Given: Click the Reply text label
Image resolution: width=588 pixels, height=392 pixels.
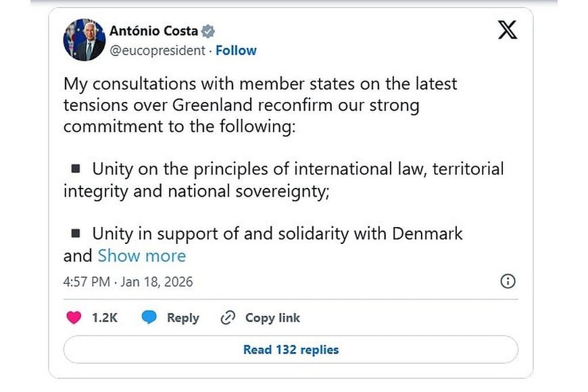Looking at the screenshot, I should 182,318.
